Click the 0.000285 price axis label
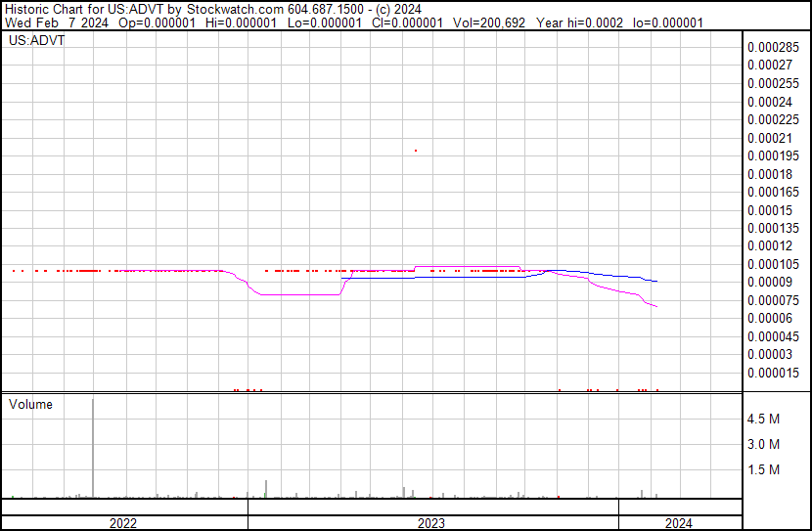 coord(773,47)
